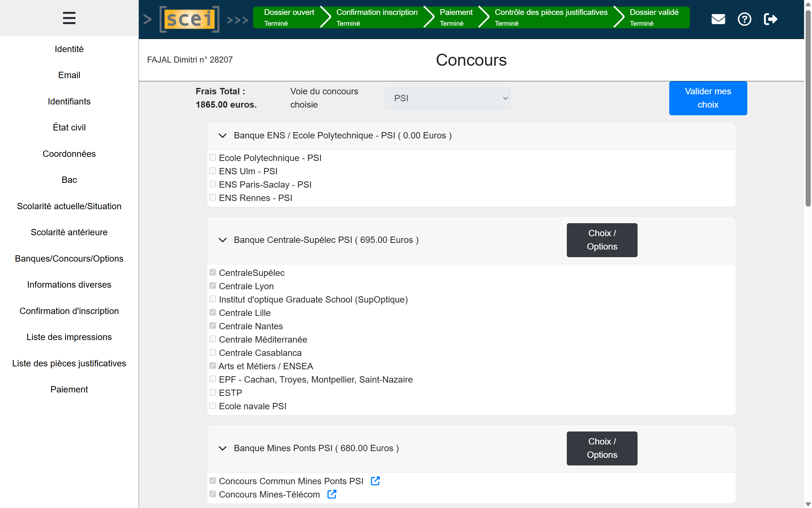
Task: Open Informations diverses
Action: (x=69, y=284)
